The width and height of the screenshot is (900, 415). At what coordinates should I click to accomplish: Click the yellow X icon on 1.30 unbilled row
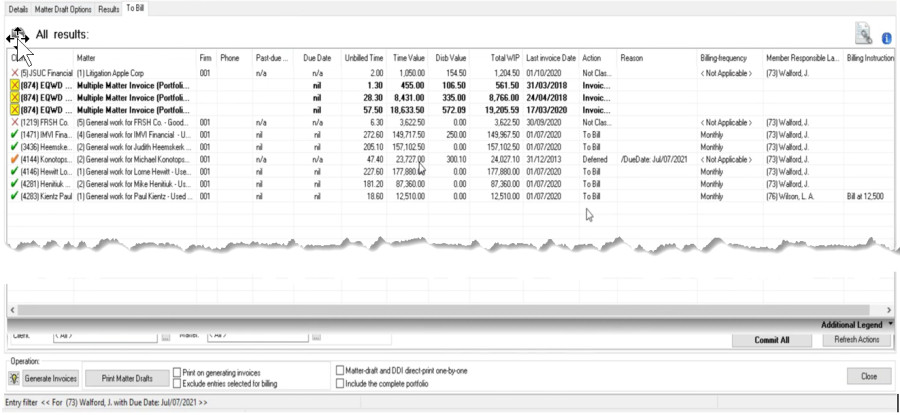pyautogui.click(x=14, y=85)
